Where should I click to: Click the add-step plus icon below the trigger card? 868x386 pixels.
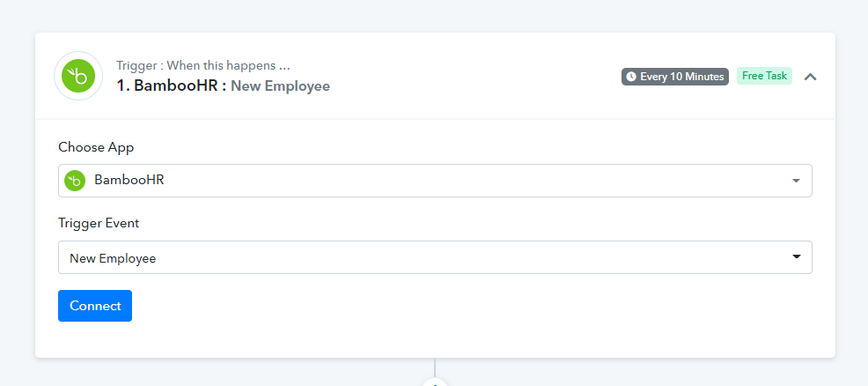(435, 382)
